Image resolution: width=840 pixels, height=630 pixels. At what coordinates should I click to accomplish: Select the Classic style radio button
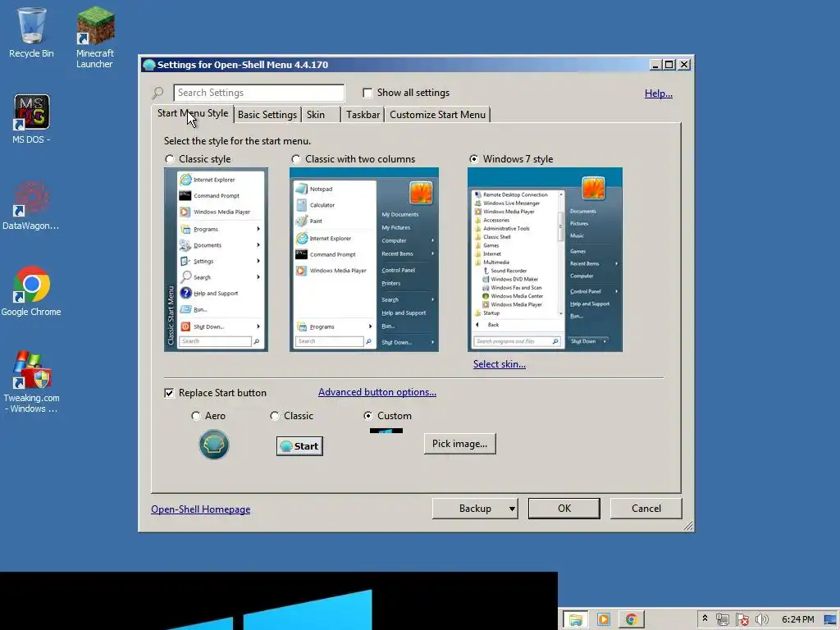(x=170, y=159)
